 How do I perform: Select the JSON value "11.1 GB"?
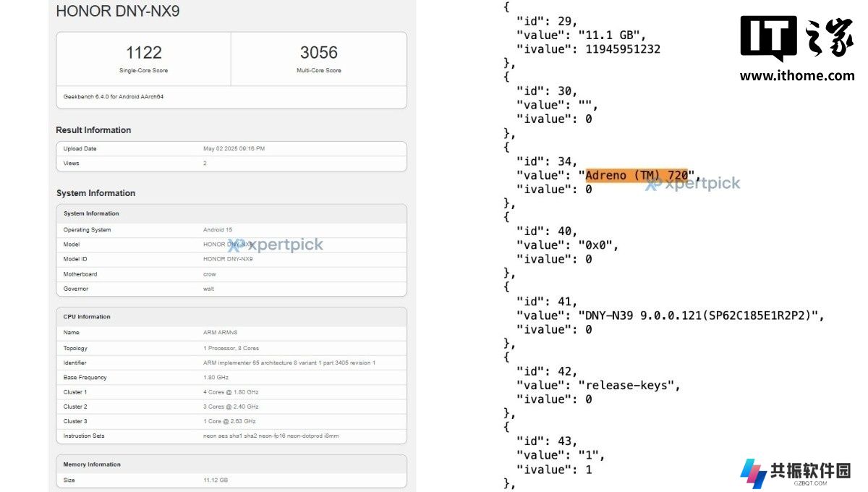[x=611, y=35]
